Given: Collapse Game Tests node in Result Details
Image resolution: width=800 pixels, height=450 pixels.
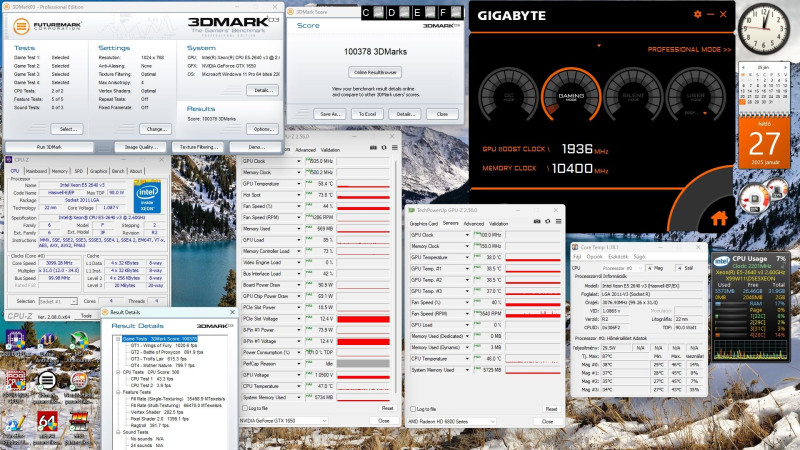Looking at the screenshot, I should [x=118, y=339].
